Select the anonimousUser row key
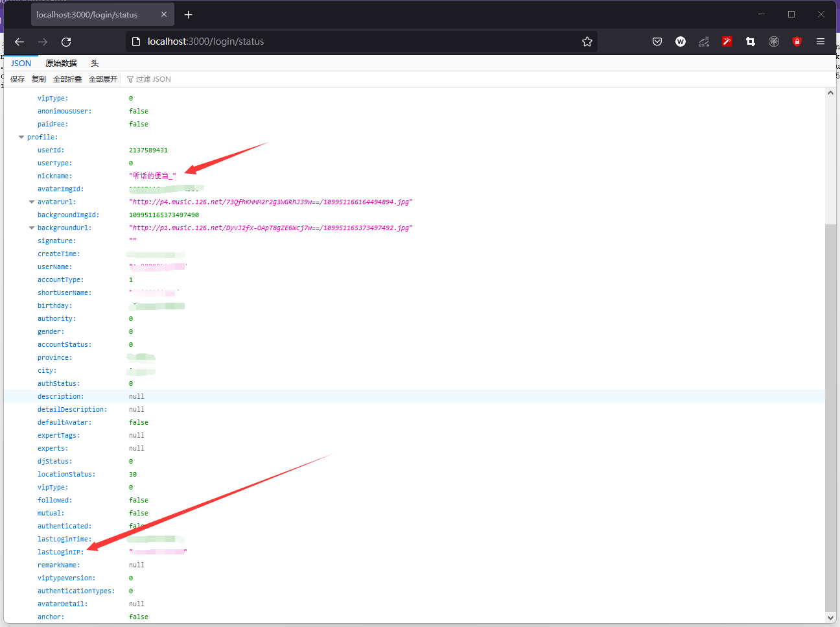Image resolution: width=840 pixels, height=627 pixels. [x=65, y=112]
